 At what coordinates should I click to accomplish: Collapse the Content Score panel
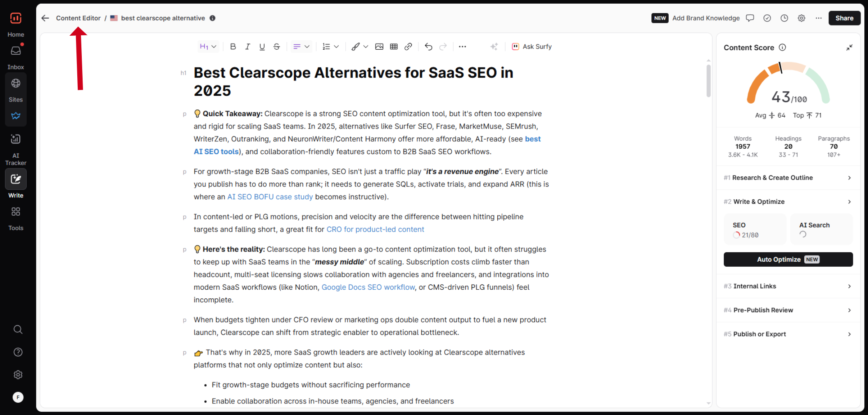849,48
